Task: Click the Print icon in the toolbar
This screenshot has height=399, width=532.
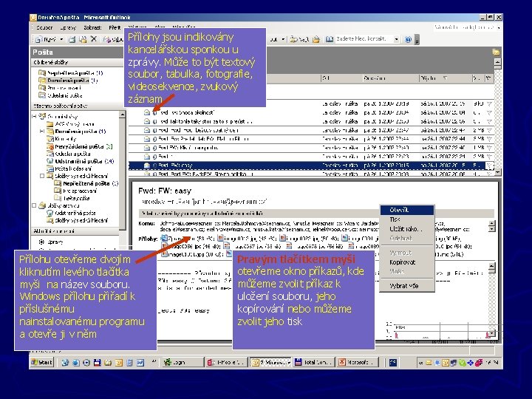Action: (72, 39)
